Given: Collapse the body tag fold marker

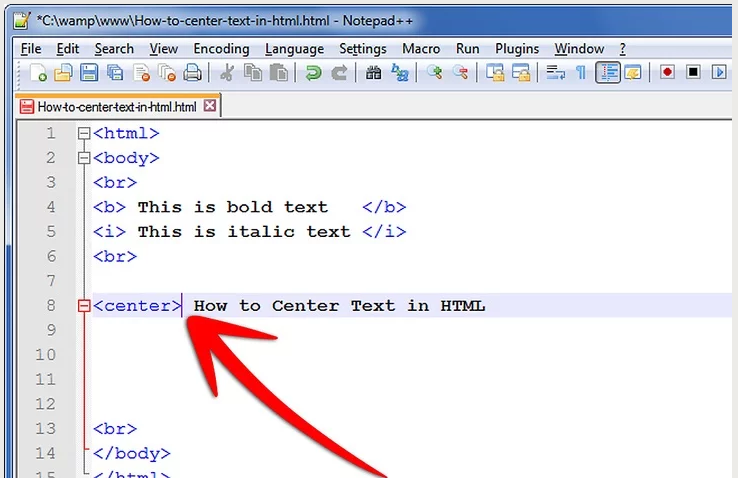Looking at the screenshot, I should pyautogui.click(x=84, y=158).
